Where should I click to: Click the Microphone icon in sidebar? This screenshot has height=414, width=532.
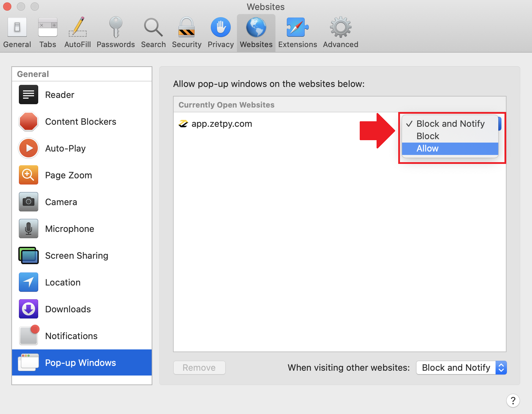coord(29,228)
